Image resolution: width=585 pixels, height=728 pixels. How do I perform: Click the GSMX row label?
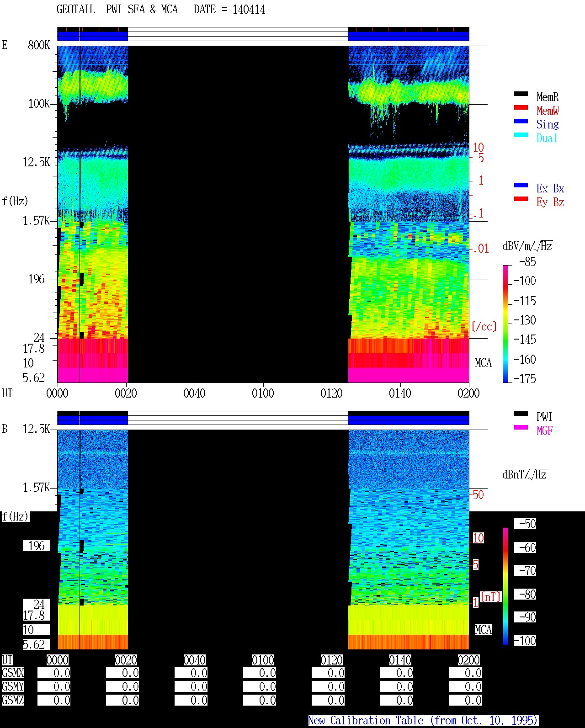pos(13,673)
